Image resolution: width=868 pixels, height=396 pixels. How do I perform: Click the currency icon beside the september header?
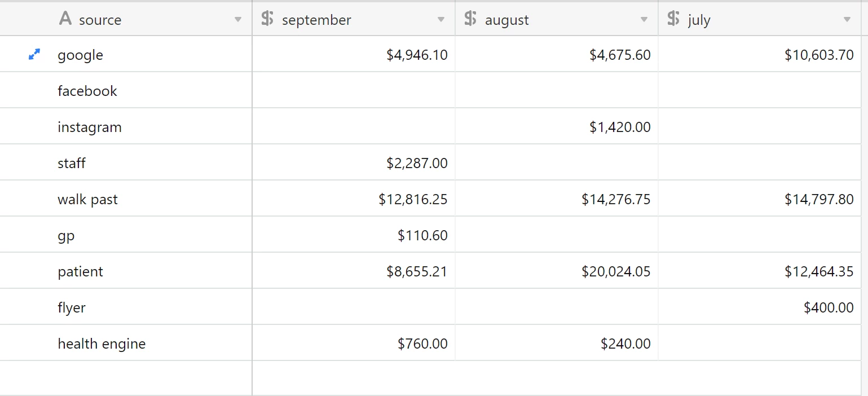268,19
